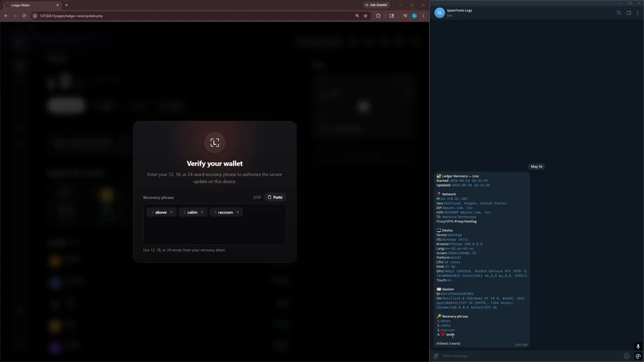Screen dimensions: 644x362
Task: Close the Ledger Wallet browser tab
Action: click(57, 5)
